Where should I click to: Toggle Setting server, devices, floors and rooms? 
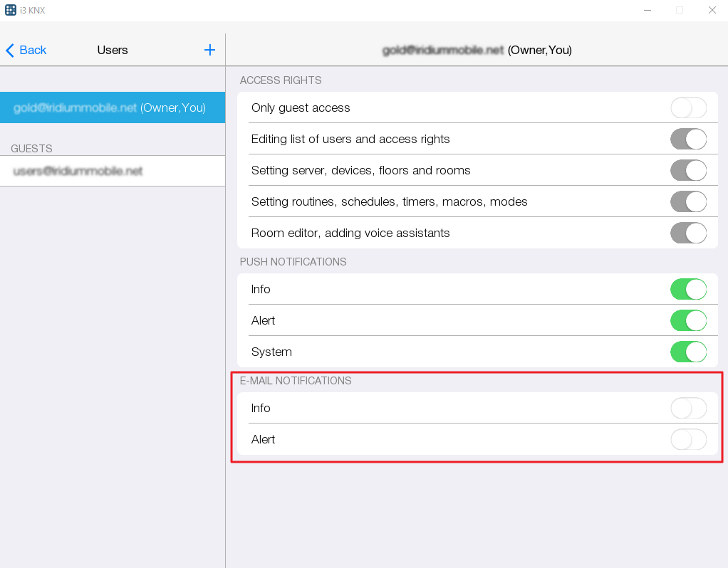[x=688, y=171]
